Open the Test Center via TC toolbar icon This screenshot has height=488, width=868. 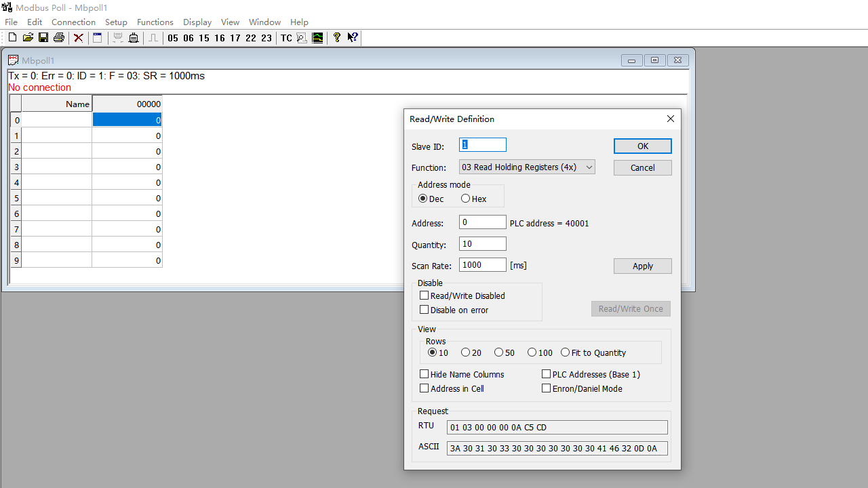pos(285,38)
